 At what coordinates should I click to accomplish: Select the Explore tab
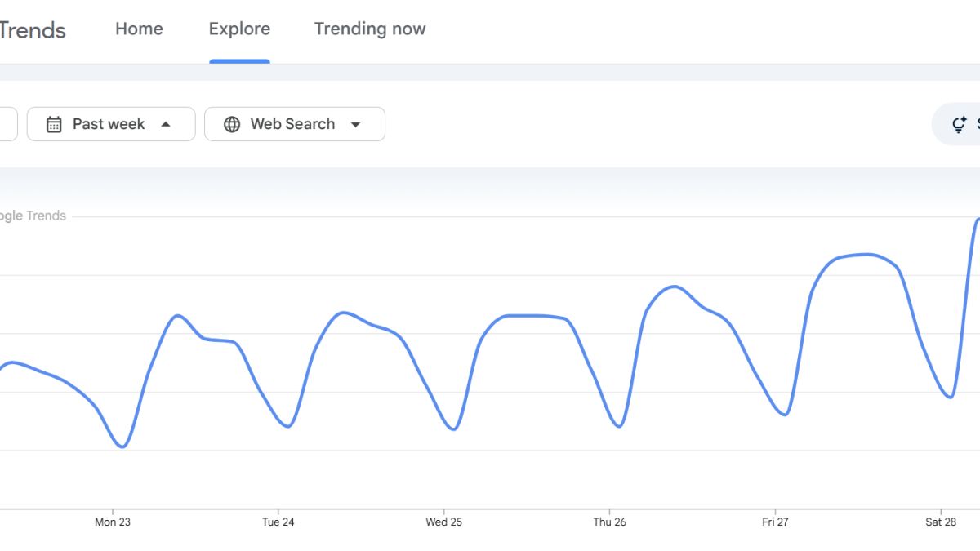[239, 29]
